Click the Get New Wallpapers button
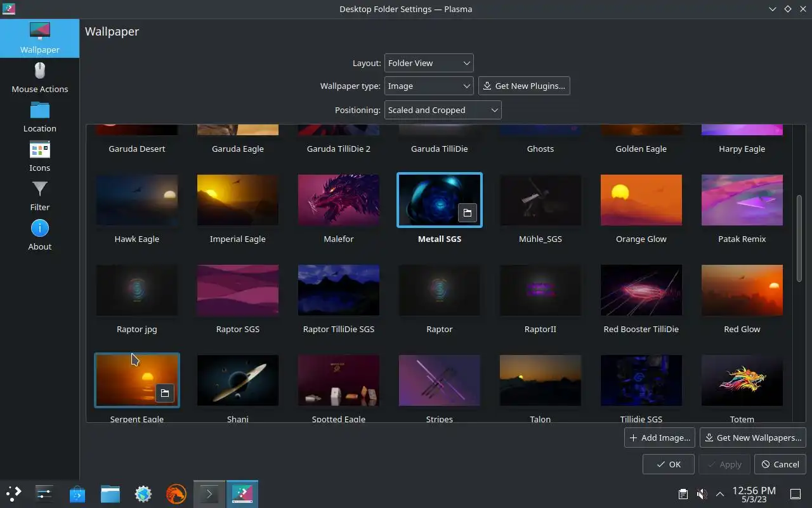 [x=752, y=438]
